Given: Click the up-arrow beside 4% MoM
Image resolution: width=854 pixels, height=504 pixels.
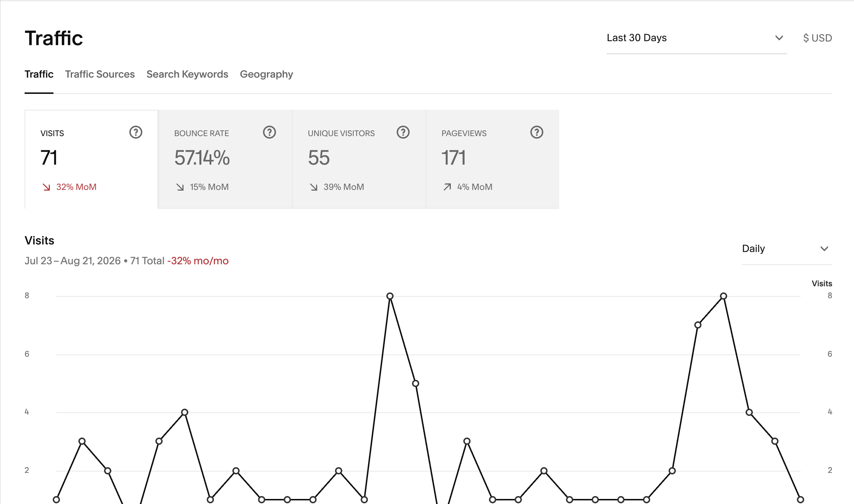Looking at the screenshot, I should click(x=447, y=187).
